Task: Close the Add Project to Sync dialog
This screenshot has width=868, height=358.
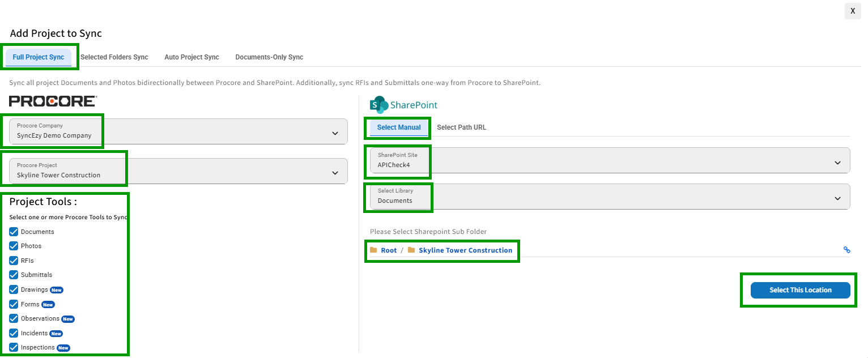Action: coord(853,11)
